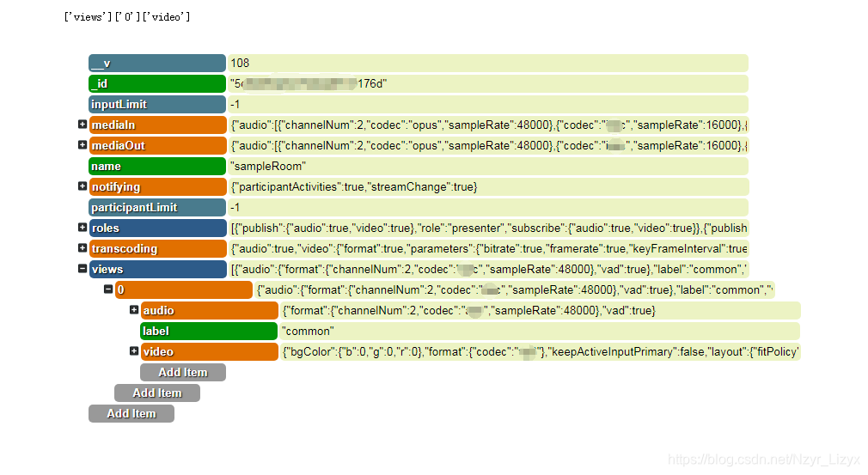868x475 pixels.
Task: Select the roles key label
Action: click(x=158, y=228)
